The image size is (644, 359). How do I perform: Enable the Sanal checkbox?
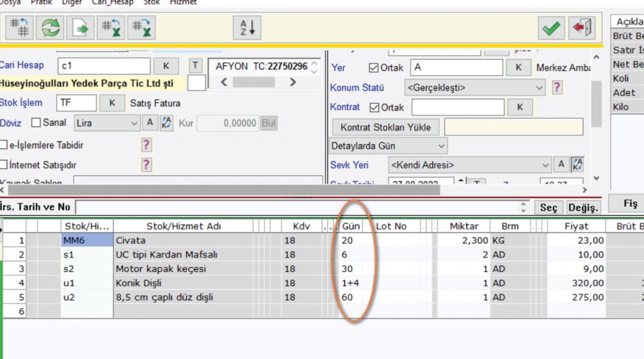[x=36, y=122]
